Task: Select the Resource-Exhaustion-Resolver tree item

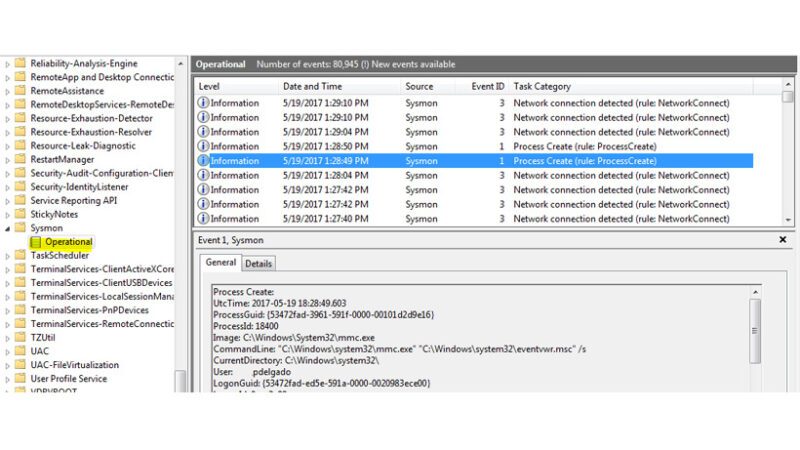Action: point(91,132)
